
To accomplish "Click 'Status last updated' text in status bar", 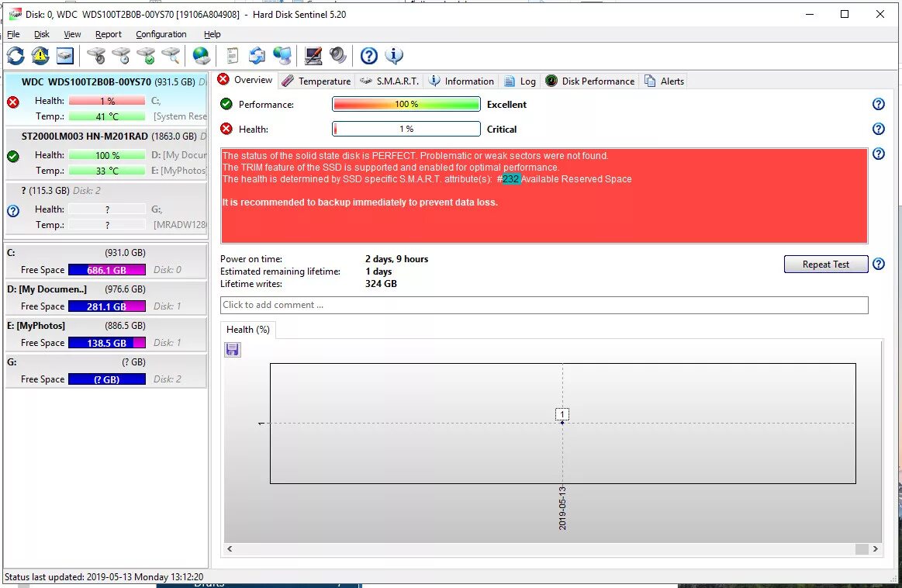I will 104,576.
